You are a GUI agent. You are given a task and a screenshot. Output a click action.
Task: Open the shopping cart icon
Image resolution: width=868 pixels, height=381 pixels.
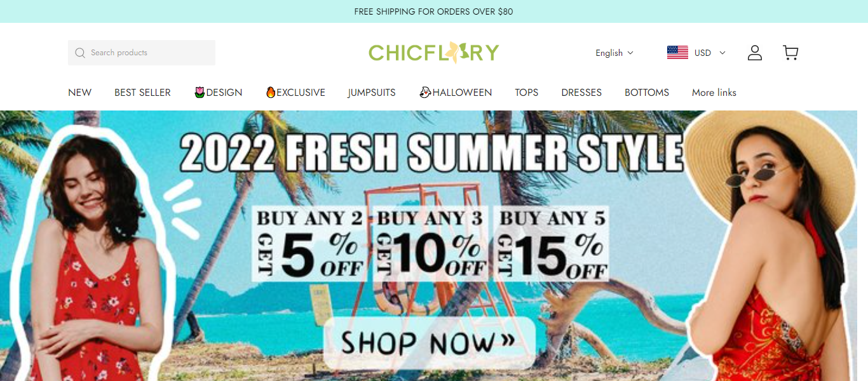click(x=790, y=53)
